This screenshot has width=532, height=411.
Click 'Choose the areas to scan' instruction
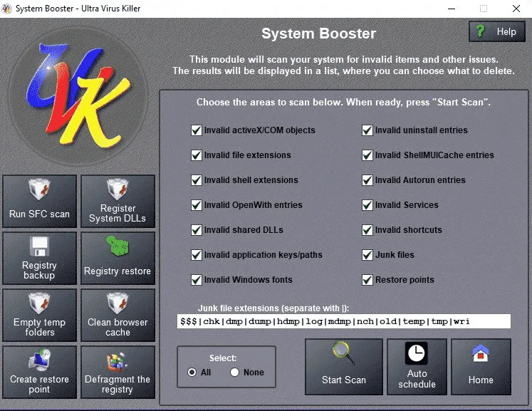pyautogui.click(x=344, y=102)
